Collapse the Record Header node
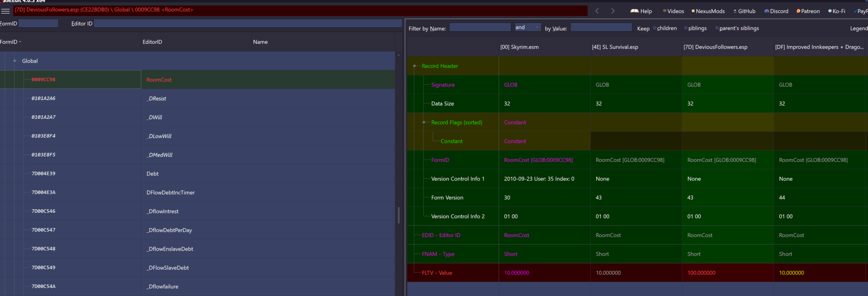Viewport: 868px width, 296px height. tap(414, 66)
